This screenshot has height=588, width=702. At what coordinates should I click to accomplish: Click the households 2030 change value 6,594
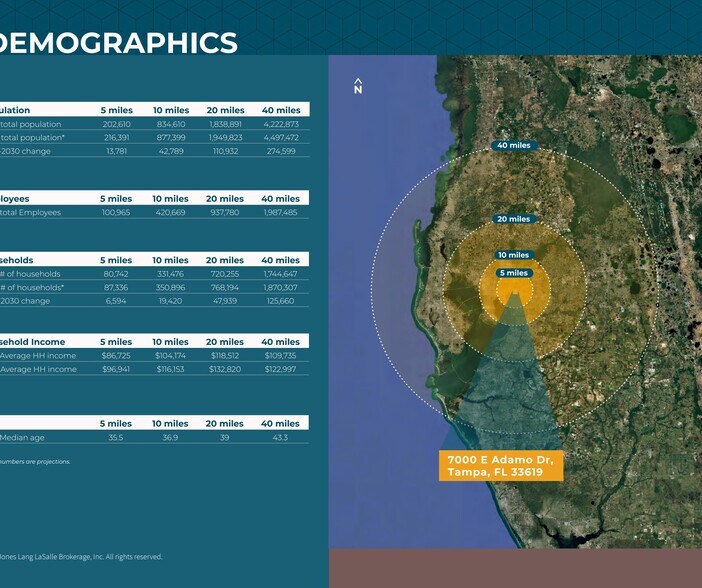pyautogui.click(x=116, y=300)
